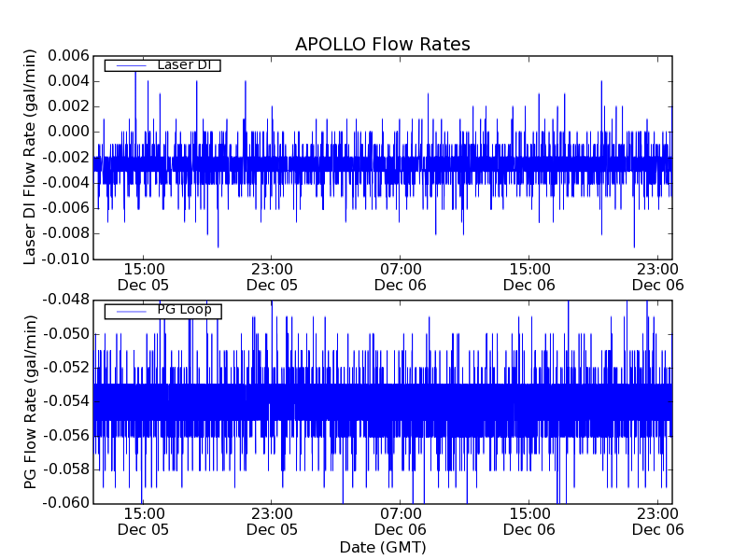Click the 'PG Loop' legend label
The image size is (747, 560).
[184, 310]
